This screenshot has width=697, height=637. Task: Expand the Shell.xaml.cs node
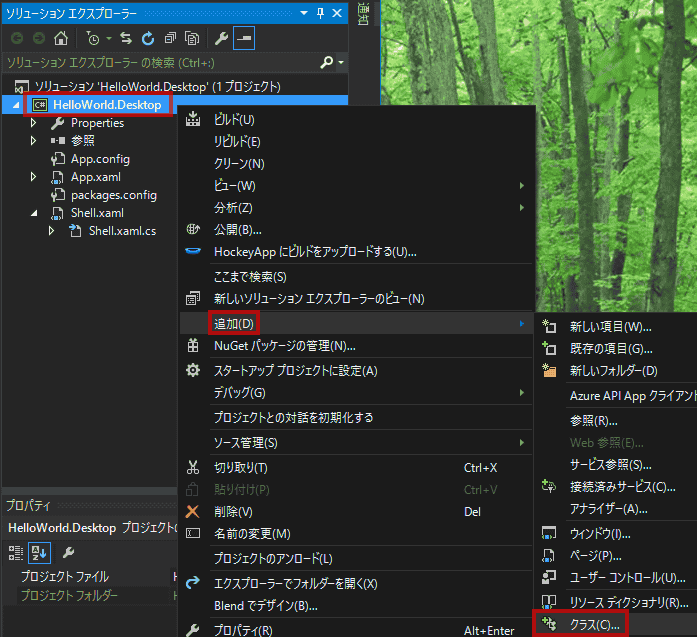pos(51,231)
